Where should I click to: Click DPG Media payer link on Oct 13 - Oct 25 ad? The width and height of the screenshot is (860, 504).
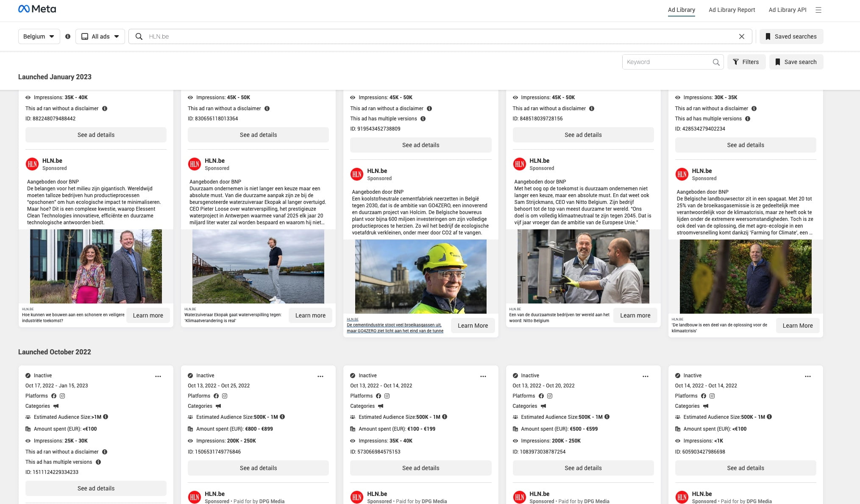[x=272, y=501]
